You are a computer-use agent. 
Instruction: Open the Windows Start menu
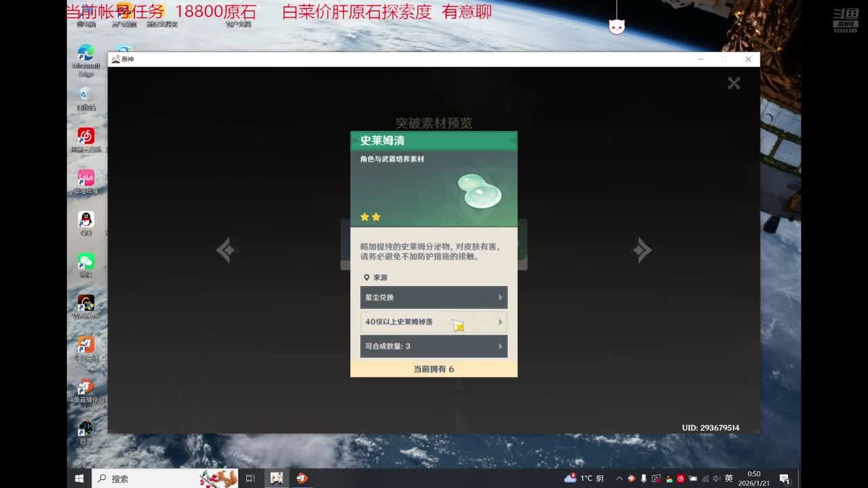[x=79, y=479]
